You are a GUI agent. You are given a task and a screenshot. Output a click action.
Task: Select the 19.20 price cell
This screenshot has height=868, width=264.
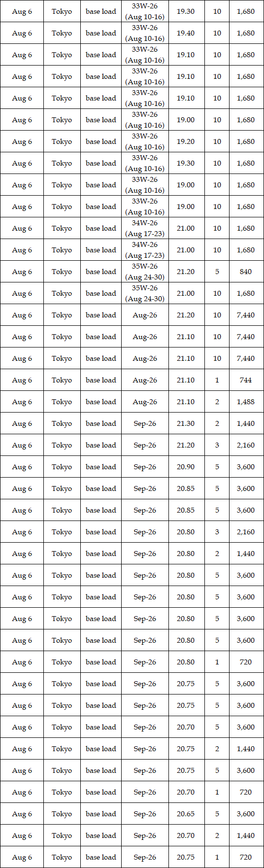pyautogui.click(x=186, y=141)
